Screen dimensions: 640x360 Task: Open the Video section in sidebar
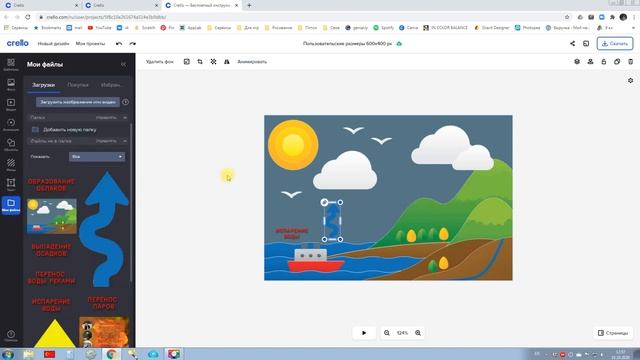[11, 104]
